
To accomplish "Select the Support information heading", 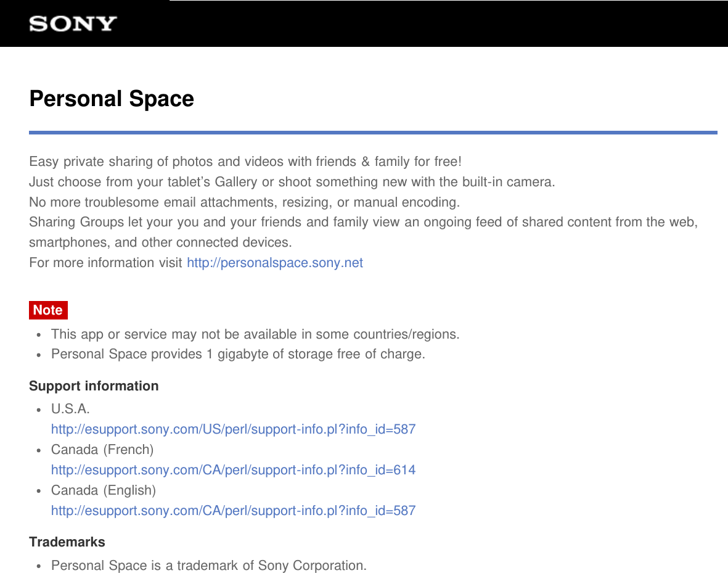I will pyautogui.click(x=94, y=385).
